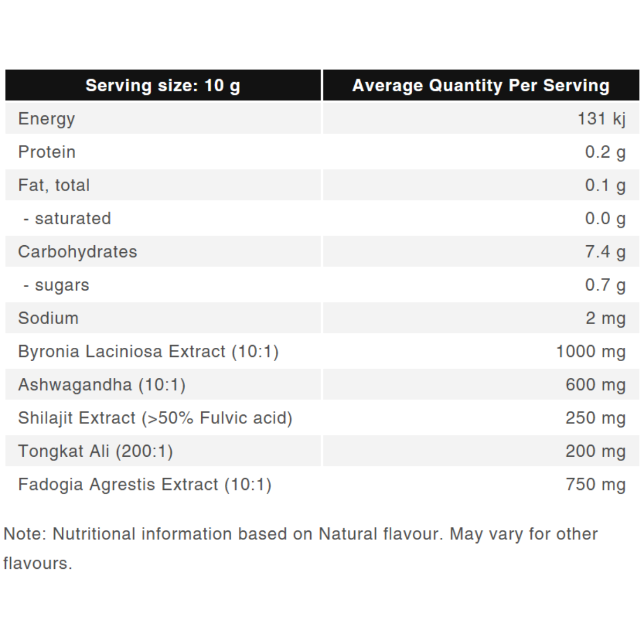
Task: Select the Carbohydrates row label
Action: (x=77, y=252)
